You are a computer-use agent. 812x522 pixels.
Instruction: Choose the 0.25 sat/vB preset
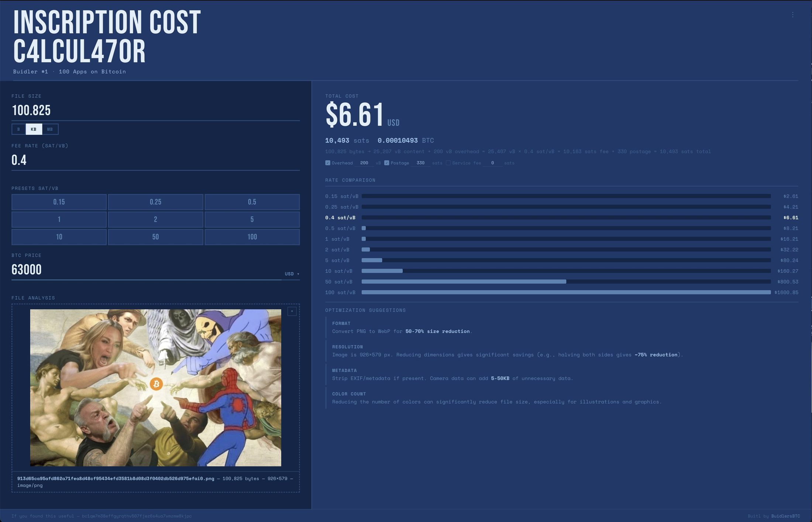155,202
